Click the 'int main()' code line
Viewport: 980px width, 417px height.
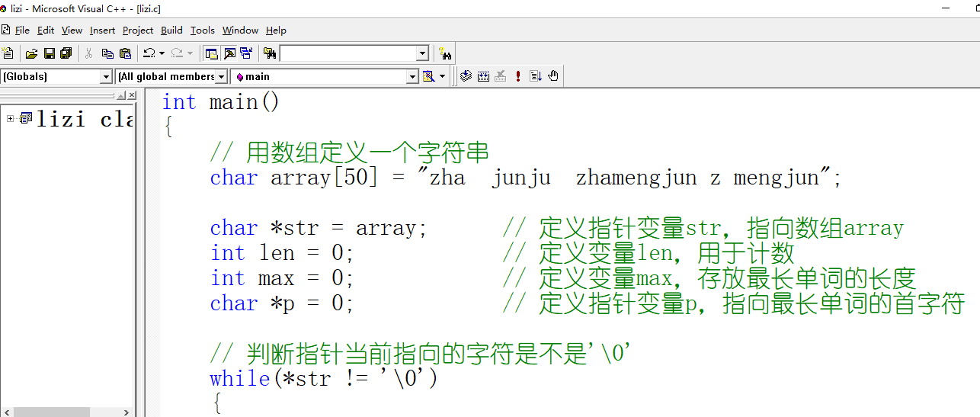(x=221, y=102)
